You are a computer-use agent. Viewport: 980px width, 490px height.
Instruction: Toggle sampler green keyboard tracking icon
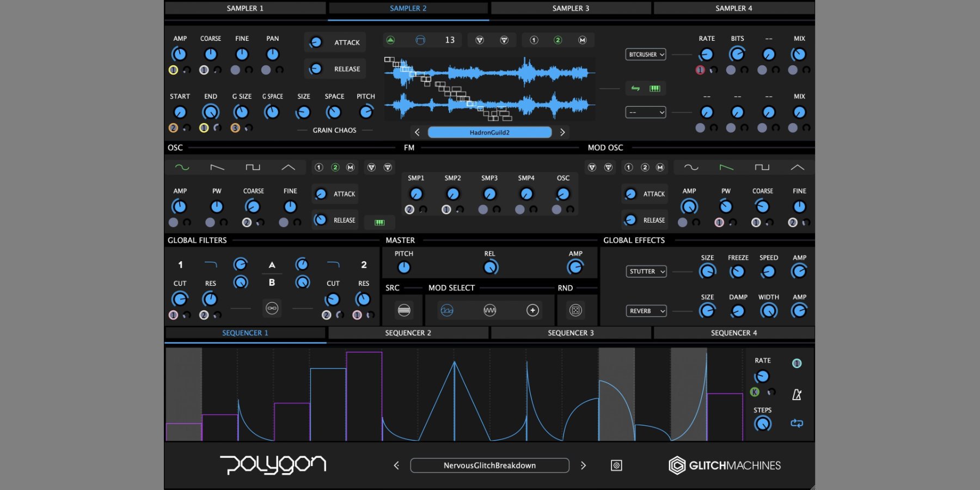pyautogui.click(x=655, y=88)
